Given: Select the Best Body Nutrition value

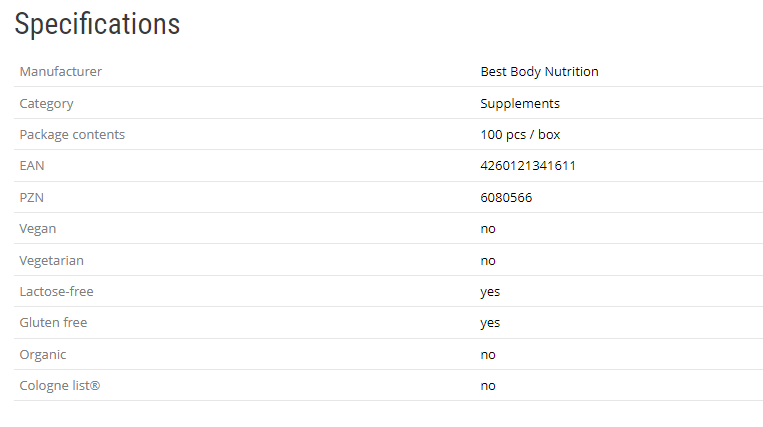Looking at the screenshot, I should [539, 72].
